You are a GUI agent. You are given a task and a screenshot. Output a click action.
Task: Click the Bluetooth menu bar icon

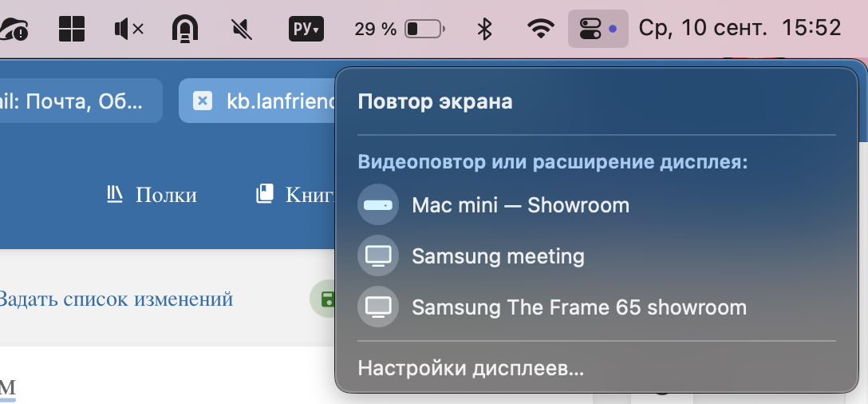[483, 30]
